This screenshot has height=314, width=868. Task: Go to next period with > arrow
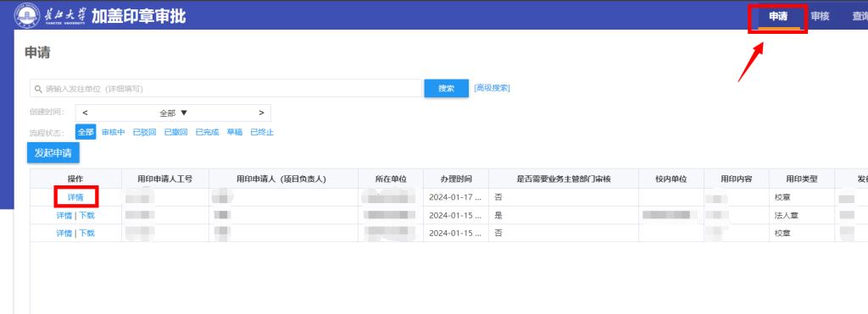coord(261,113)
